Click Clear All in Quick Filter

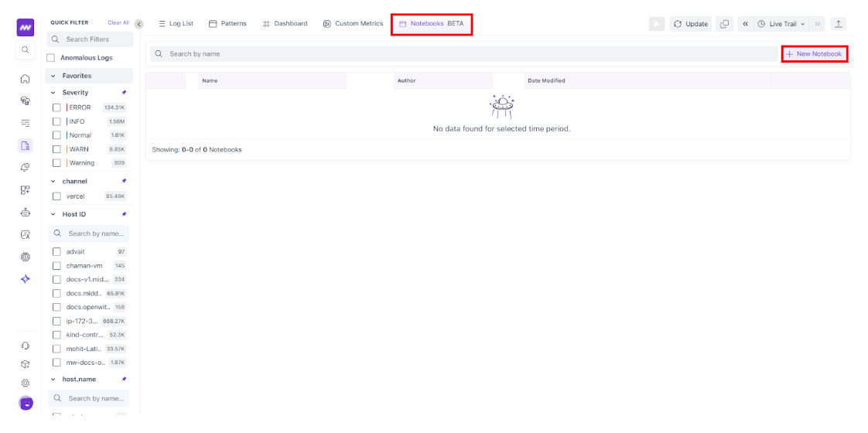pos(118,23)
